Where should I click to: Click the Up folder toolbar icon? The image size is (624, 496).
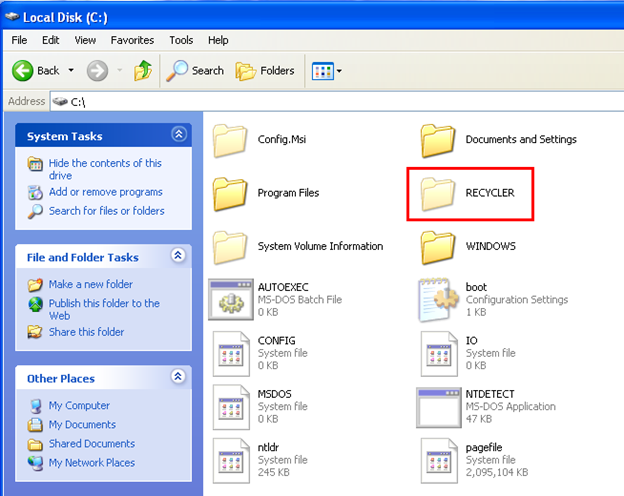pyautogui.click(x=143, y=71)
